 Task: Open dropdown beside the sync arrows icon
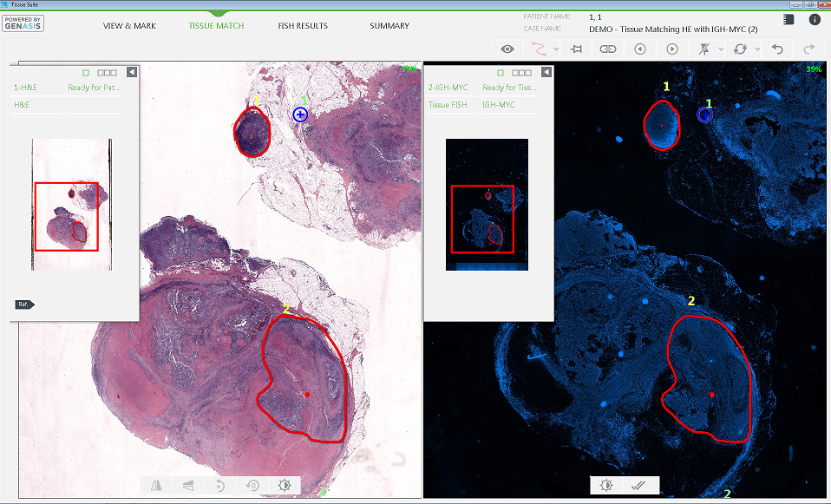click(x=757, y=49)
